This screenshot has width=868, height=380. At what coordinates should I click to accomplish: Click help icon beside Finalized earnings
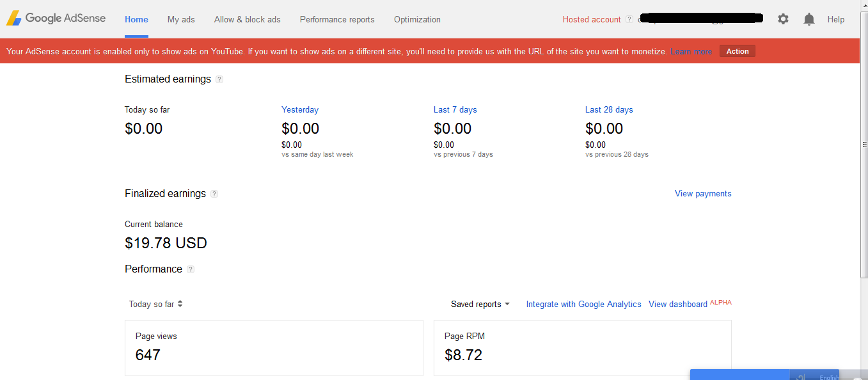(x=214, y=194)
